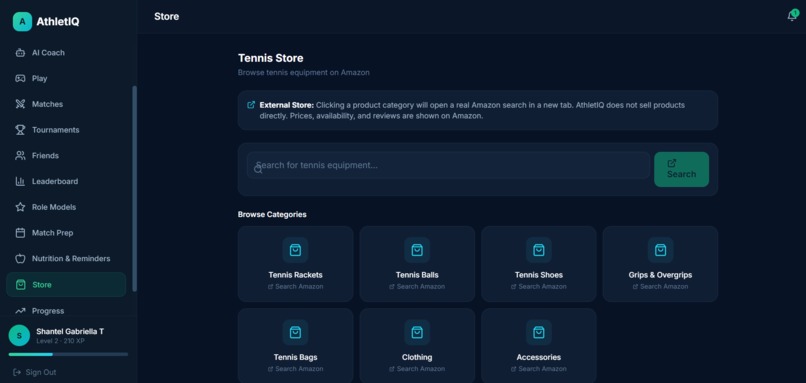Screen dimensions: 806x383
Task: Select Match Prep from sidebar
Action: (66, 232)
